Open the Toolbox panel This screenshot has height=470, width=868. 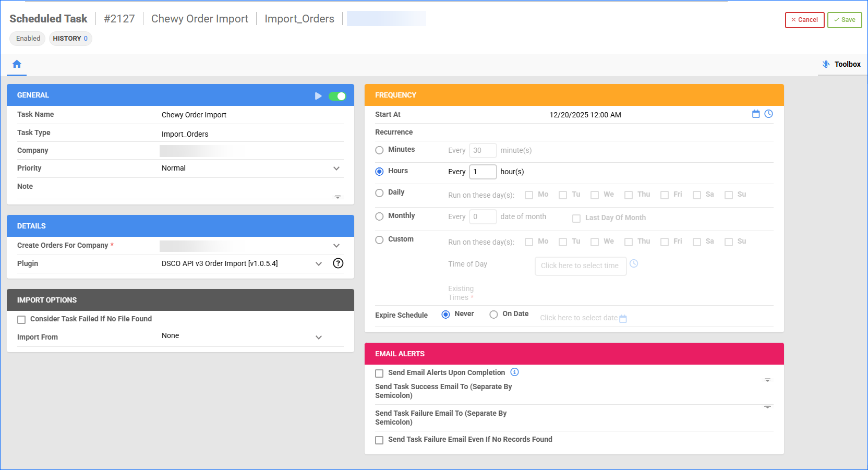841,64
